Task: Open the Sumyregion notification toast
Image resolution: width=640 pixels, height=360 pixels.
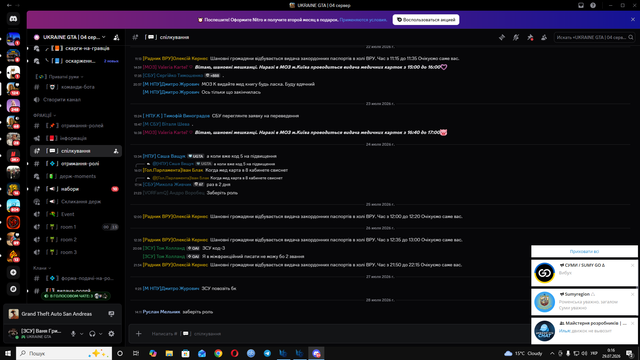Action: tap(584, 302)
